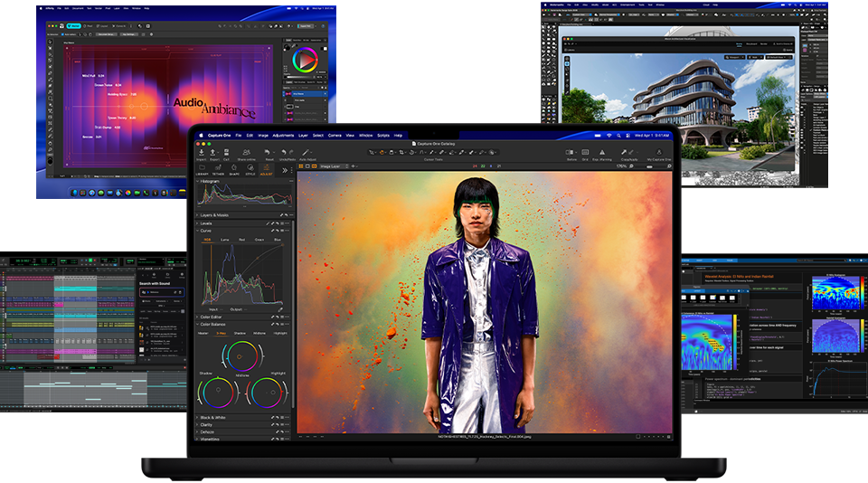
Task: Expand the Levels panel
Action: (198, 223)
